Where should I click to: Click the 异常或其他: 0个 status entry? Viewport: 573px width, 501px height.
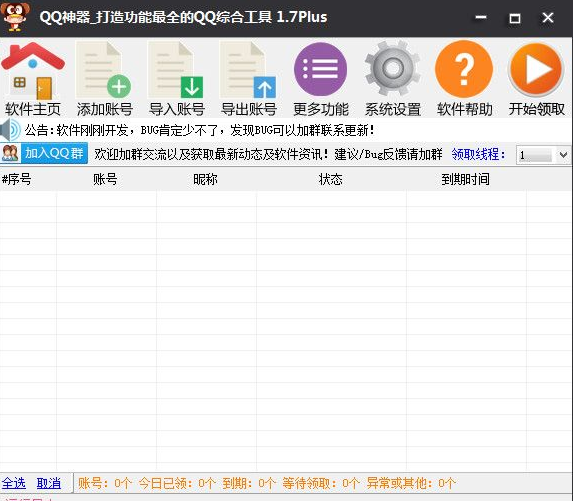[x=411, y=483]
